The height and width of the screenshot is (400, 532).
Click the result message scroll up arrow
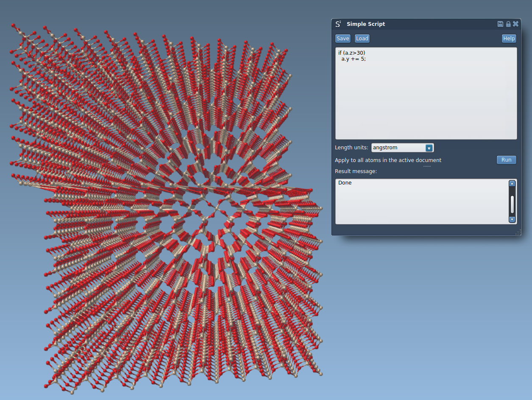click(x=512, y=184)
